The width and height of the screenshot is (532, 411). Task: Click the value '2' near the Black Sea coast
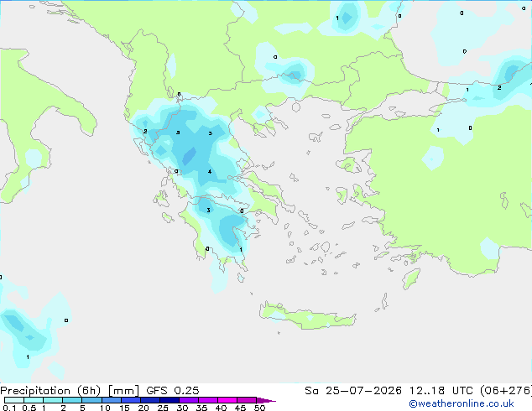pos(499,87)
